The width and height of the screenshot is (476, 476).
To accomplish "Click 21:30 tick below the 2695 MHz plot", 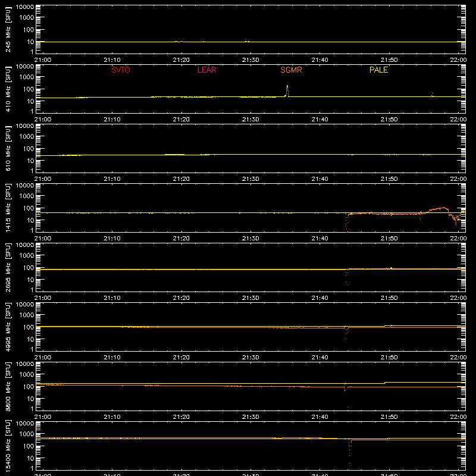I will (x=250, y=298).
